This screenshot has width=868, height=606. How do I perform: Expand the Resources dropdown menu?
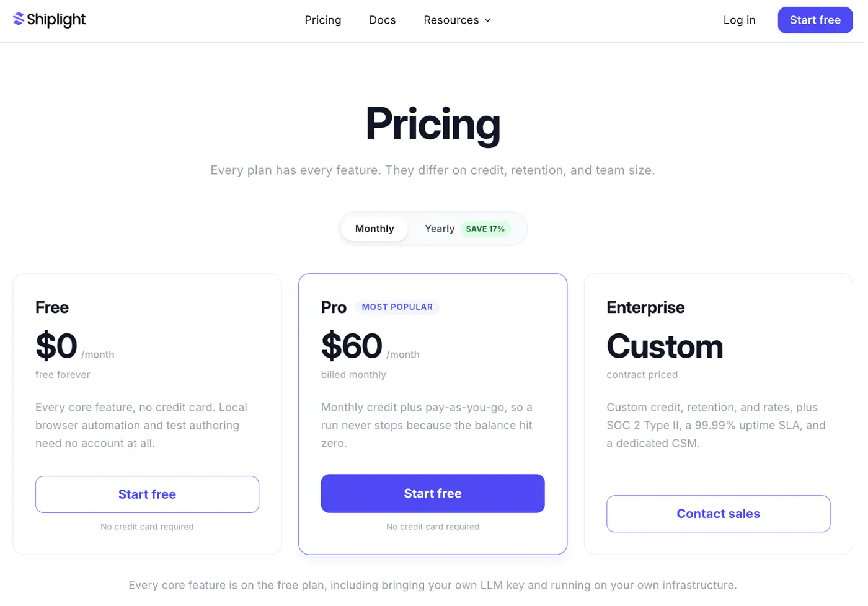point(458,20)
